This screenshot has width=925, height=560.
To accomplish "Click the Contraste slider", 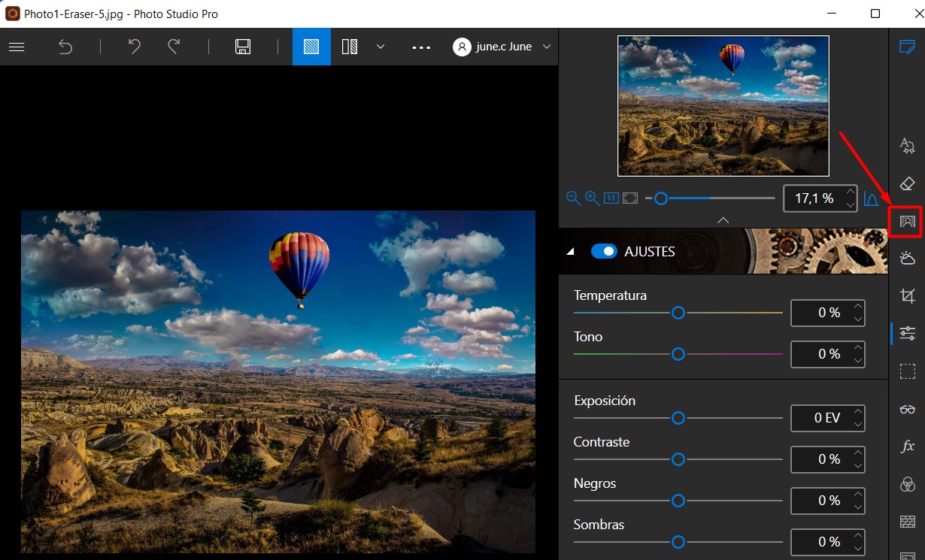I will coord(678,459).
